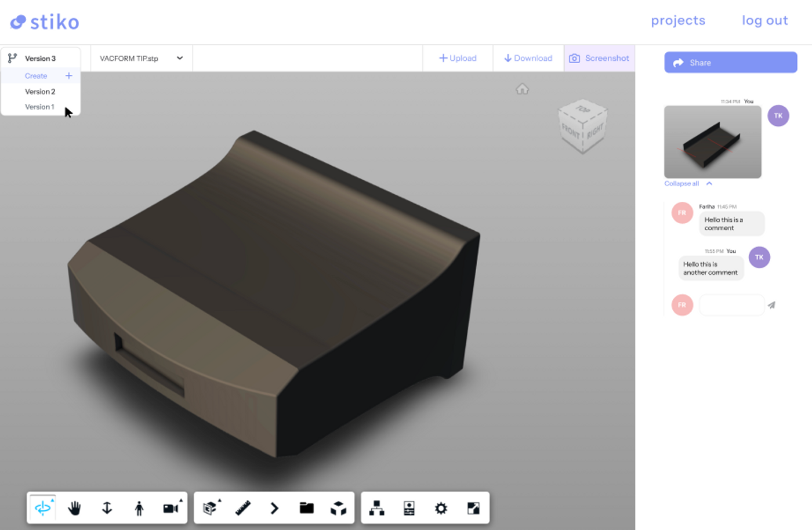
Task: Open the projects link
Action: point(678,21)
